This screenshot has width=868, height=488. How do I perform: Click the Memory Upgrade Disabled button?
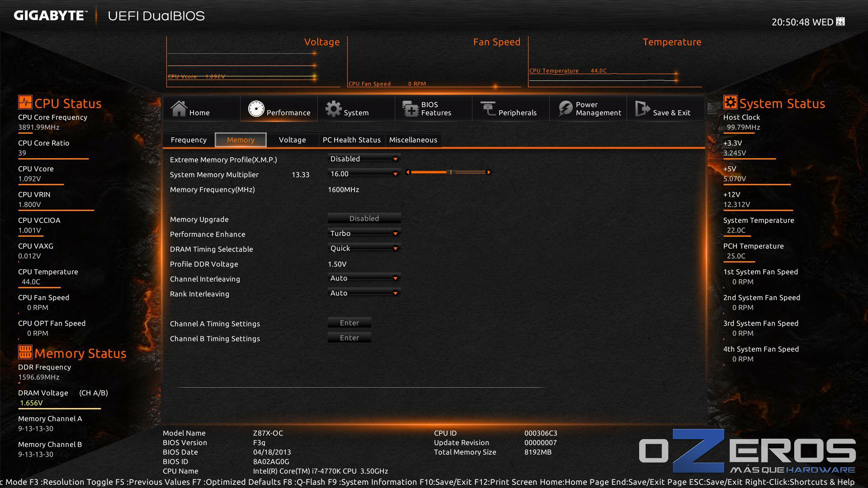[364, 218]
